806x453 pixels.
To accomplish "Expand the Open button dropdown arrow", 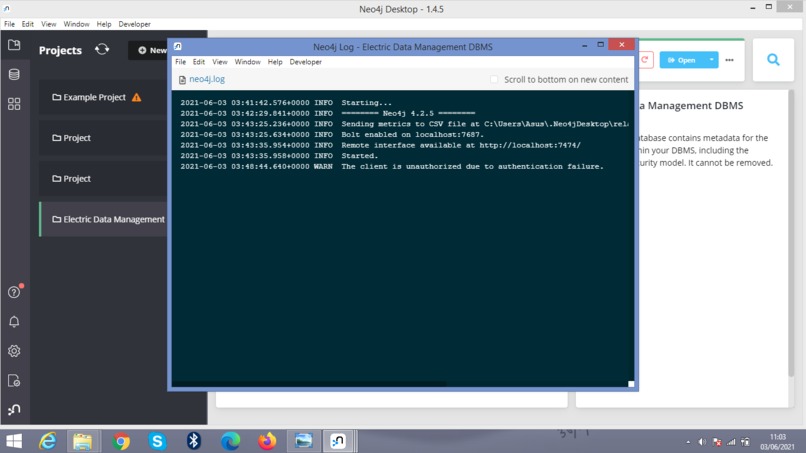I will [711, 60].
